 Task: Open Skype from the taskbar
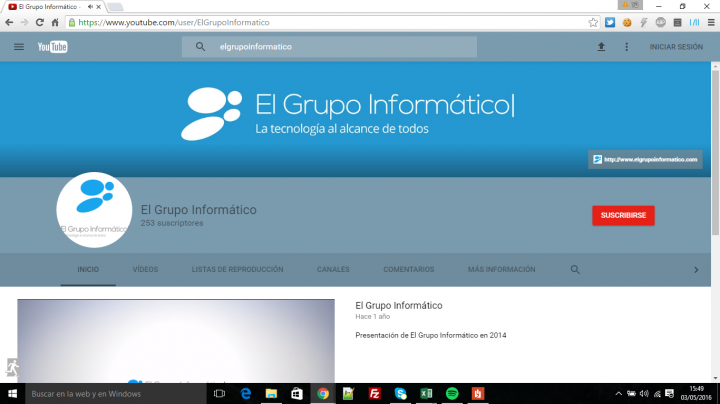(400, 393)
